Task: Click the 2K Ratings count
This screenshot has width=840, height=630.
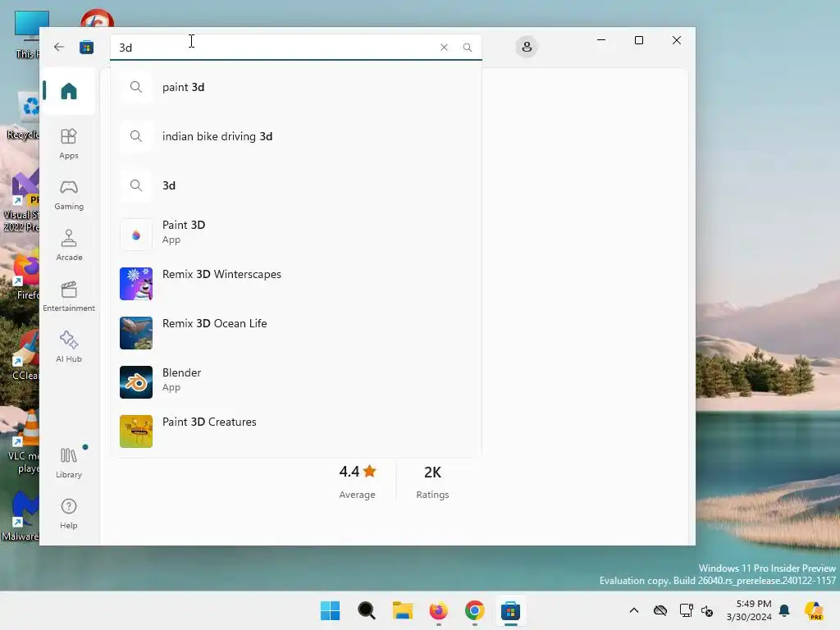Action: pyautogui.click(x=432, y=482)
